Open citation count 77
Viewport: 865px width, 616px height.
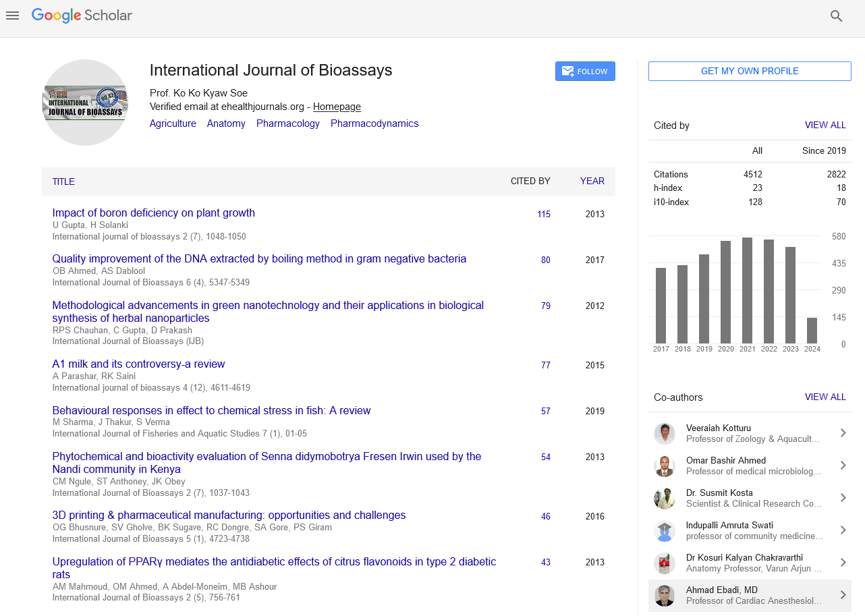pyautogui.click(x=546, y=365)
